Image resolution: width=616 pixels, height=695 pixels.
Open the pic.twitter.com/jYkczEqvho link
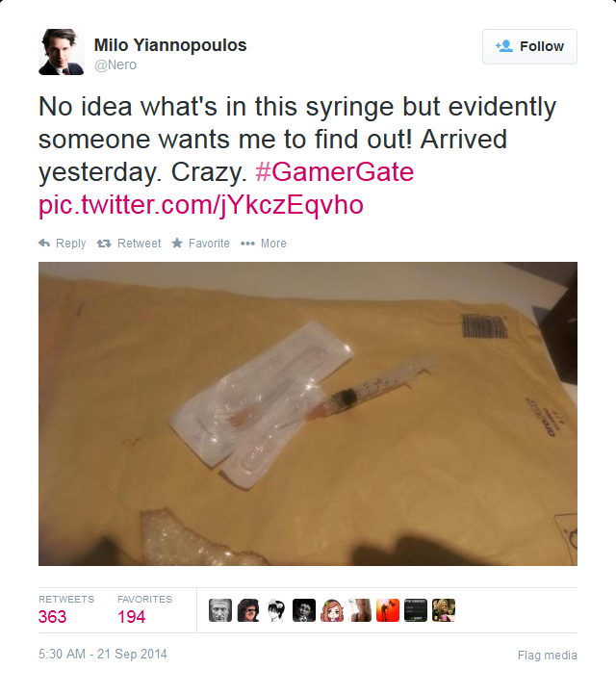[x=201, y=205]
